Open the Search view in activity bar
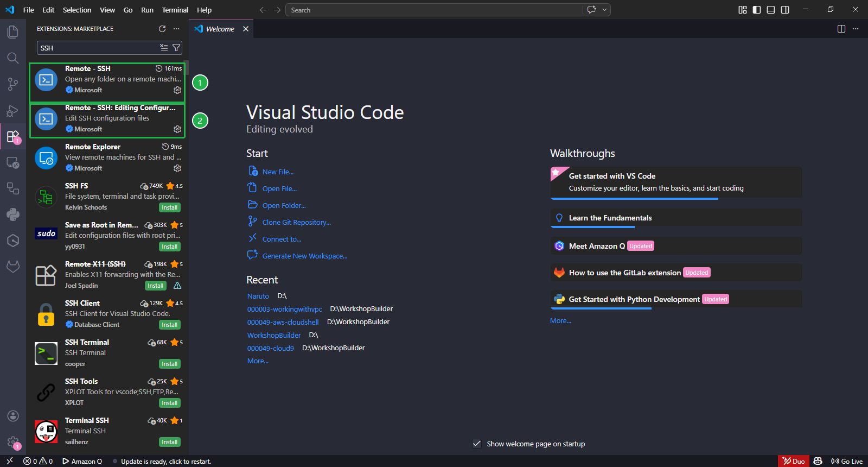The image size is (868, 467). pos(13,58)
